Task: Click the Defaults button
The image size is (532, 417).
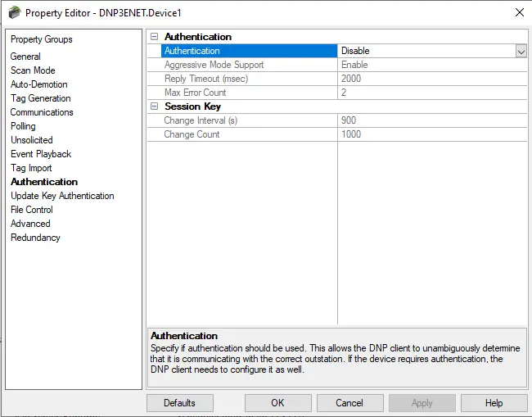Action: (x=180, y=403)
